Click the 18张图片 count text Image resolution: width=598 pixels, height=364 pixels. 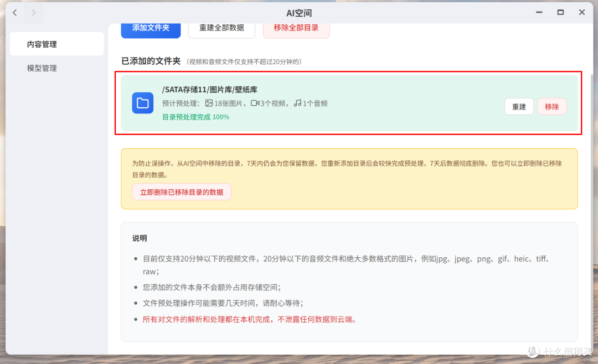coord(229,103)
